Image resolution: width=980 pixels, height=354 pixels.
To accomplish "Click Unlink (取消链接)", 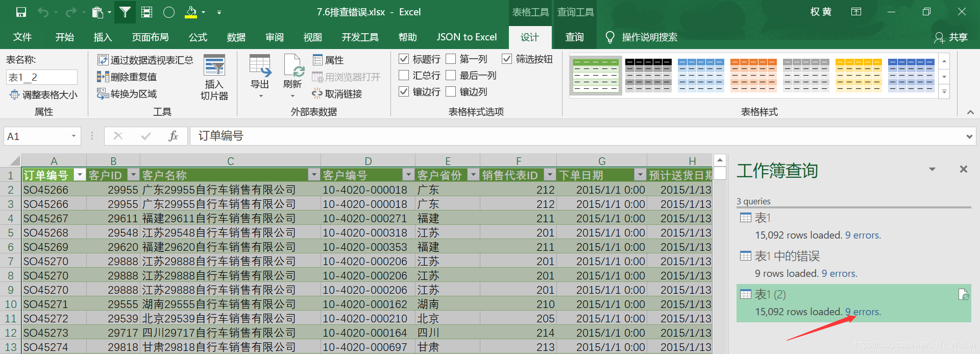I will (x=337, y=94).
